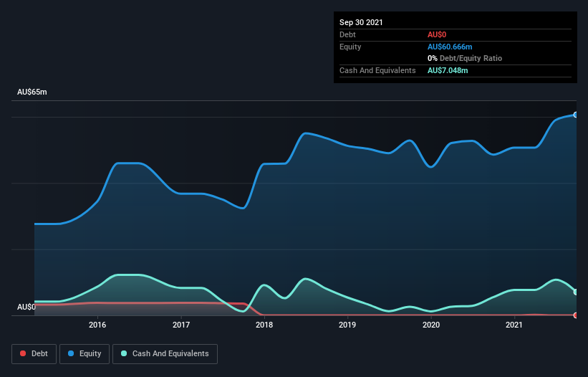
Task: Click the 2017 x-axis label
Action: pos(181,325)
